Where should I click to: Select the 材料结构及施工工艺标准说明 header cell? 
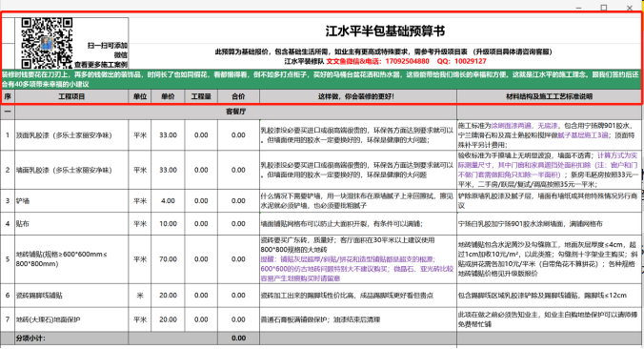click(549, 96)
